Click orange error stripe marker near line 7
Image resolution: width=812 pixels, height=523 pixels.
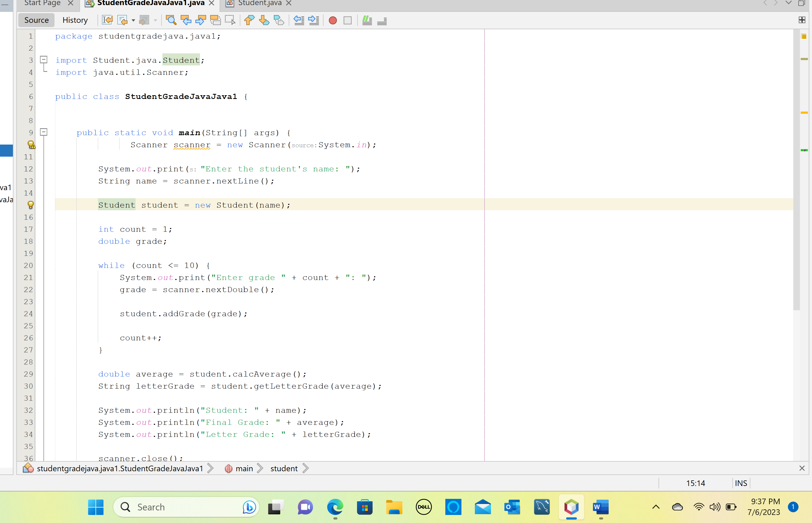click(x=804, y=112)
